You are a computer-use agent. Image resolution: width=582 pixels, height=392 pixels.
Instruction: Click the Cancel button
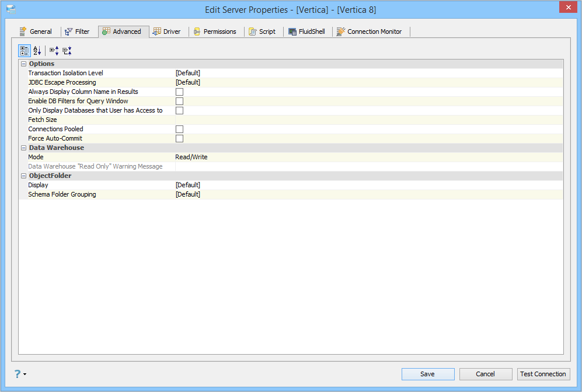pyautogui.click(x=486, y=374)
